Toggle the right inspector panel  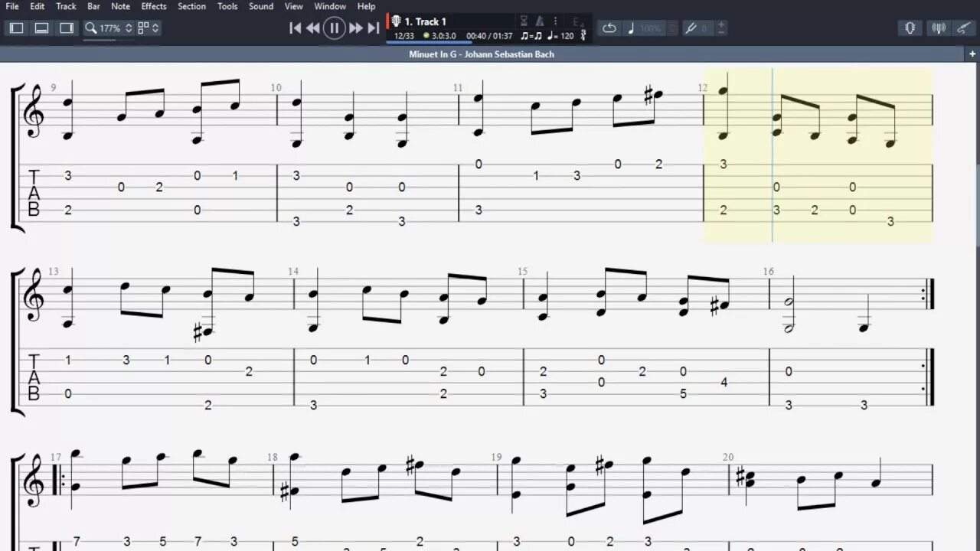[67, 28]
